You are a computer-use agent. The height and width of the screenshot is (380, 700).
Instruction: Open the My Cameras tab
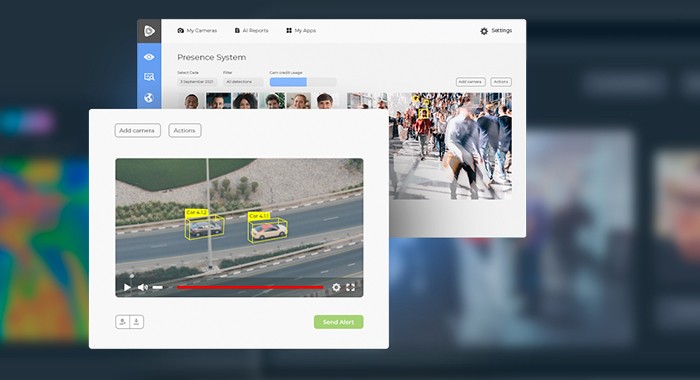click(197, 30)
